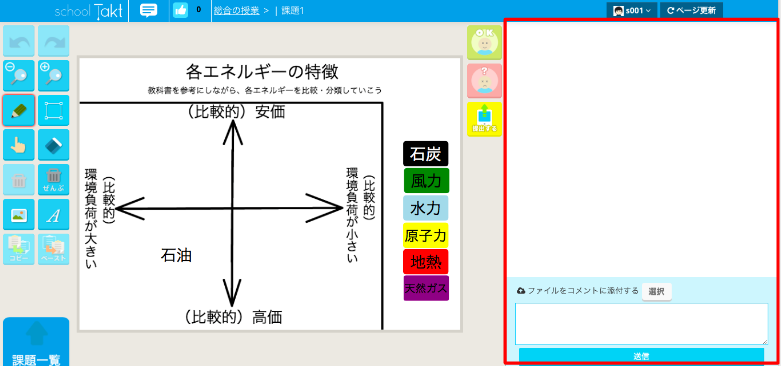Toggle the comment panel speech bubble
781x366 pixels.
point(148,10)
